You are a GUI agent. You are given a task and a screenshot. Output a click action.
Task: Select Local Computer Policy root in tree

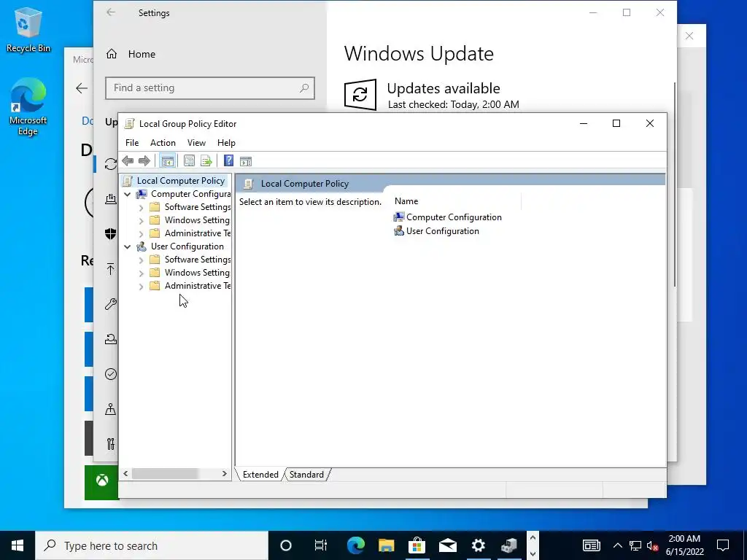(181, 181)
